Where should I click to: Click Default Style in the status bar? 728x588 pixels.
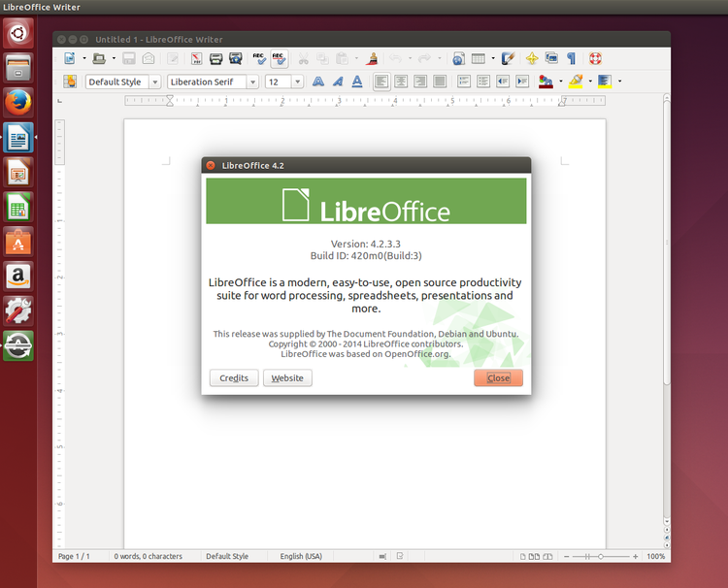point(227,556)
